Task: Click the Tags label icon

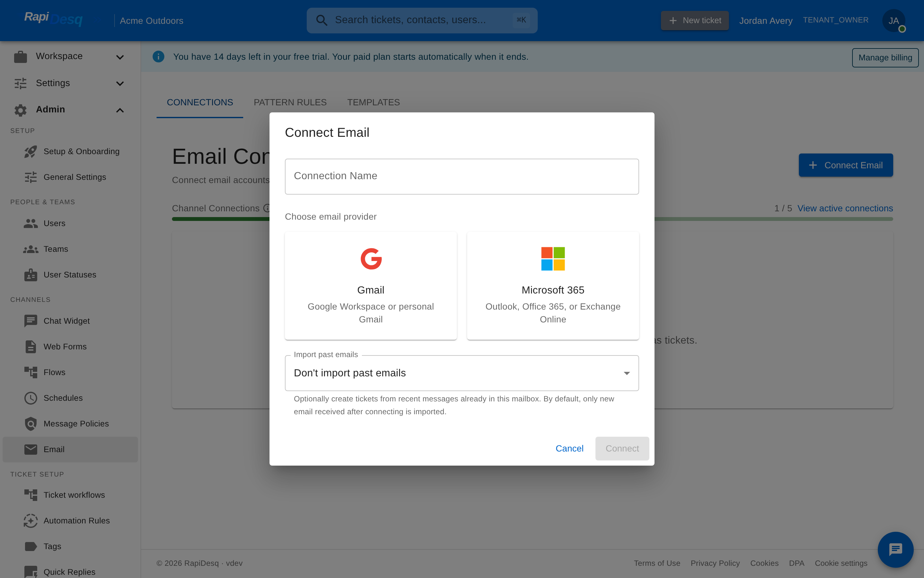Action: (30, 546)
